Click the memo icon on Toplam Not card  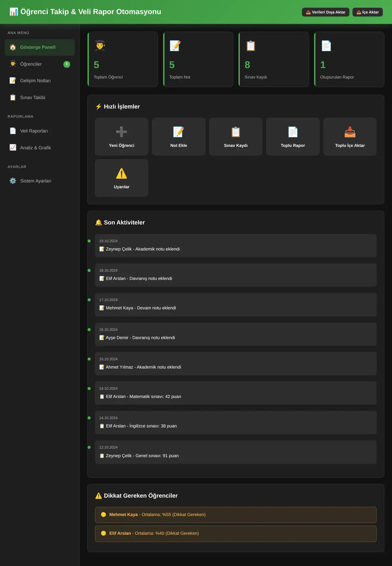click(x=175, y=46)
